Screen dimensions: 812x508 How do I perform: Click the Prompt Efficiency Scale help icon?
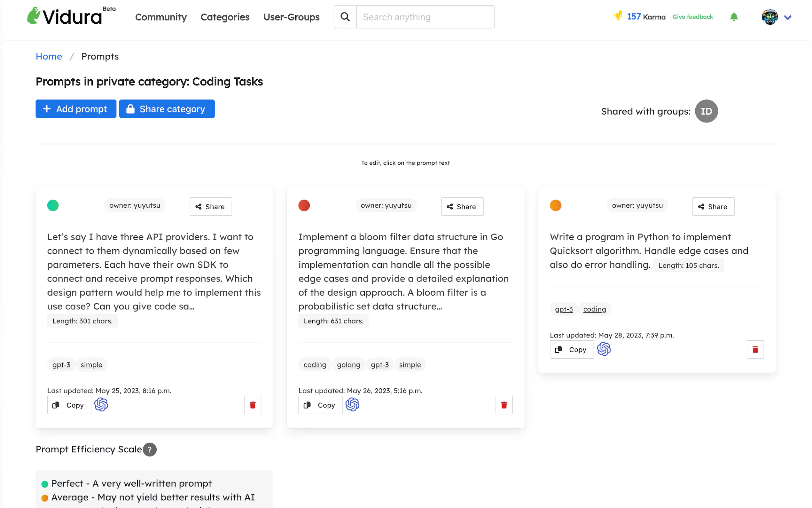pyautogui.click(x=150, y=449)
